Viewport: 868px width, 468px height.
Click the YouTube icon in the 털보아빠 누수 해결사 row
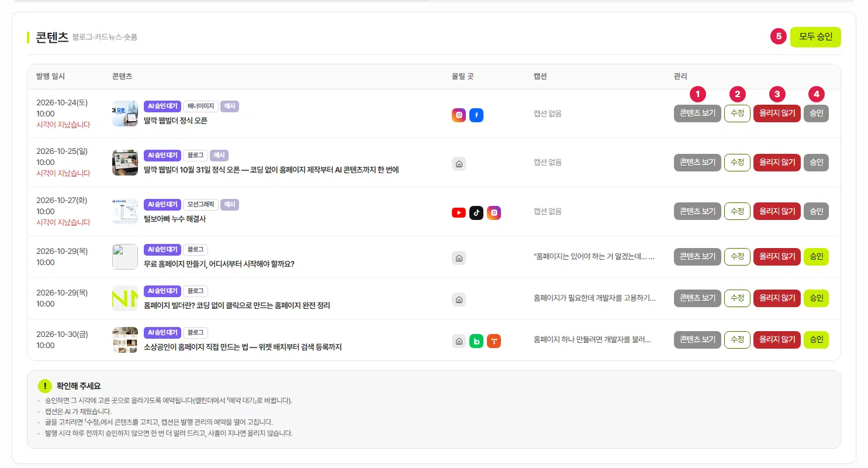click(459, 213)
